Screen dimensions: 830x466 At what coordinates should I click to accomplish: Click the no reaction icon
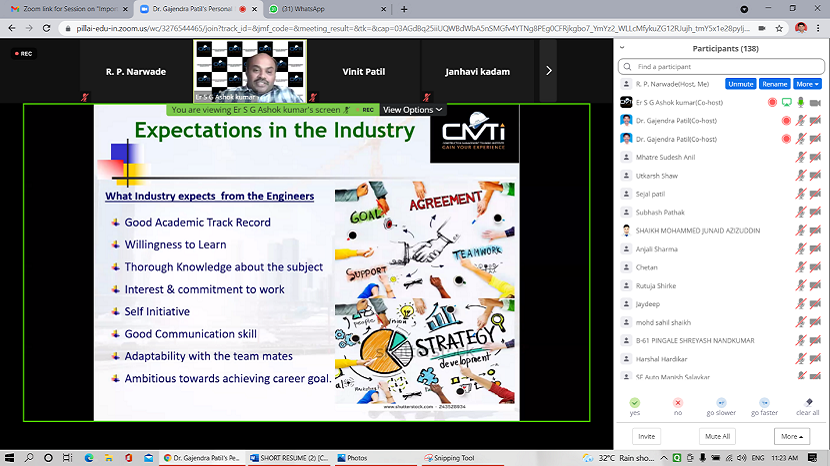coord(678,403)
